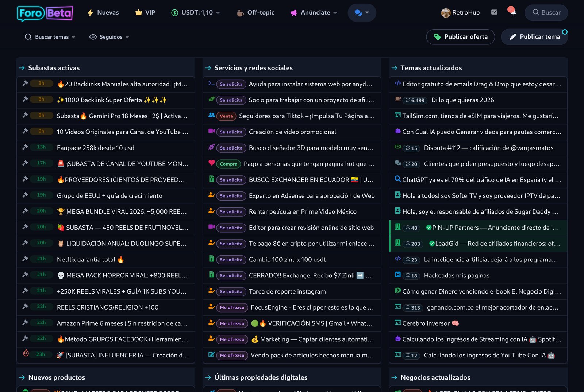Open Servicios y redes sociales heading
This screenshot has height=392, width=584.
[x=253, y=68]
